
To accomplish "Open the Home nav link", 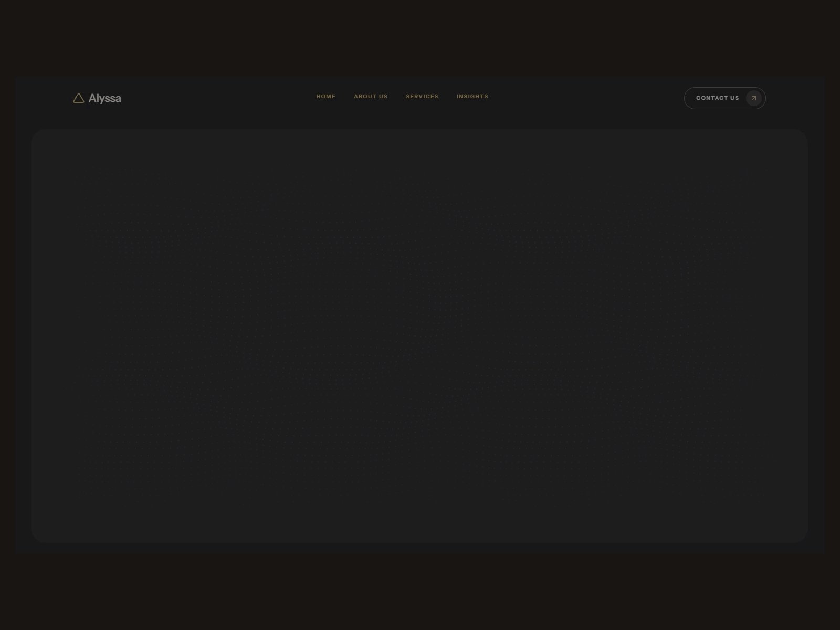I will click(x=326, y=96).
